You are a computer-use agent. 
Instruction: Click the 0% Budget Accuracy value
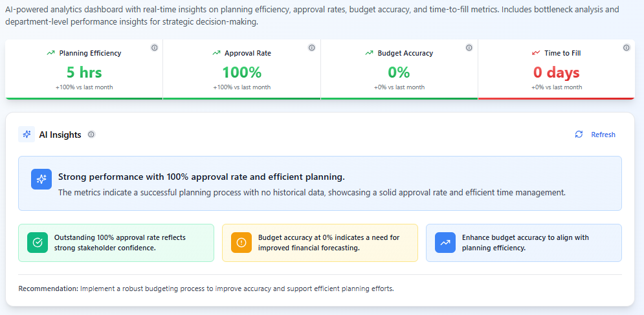point(399,72)
